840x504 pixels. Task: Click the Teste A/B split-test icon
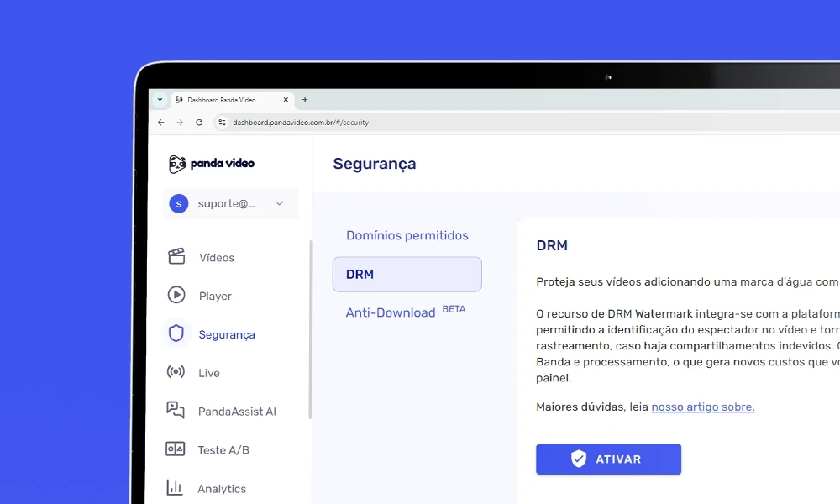(x=176, y=449)
